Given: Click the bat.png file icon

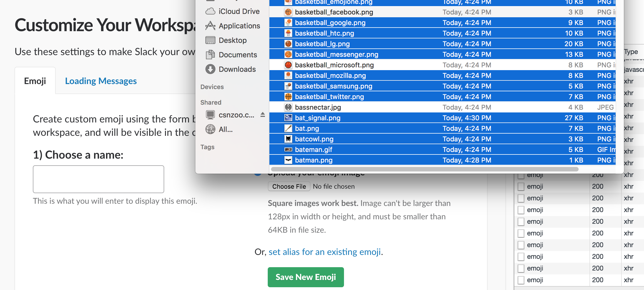Looking at the screenshot, I should coord(288,129).
